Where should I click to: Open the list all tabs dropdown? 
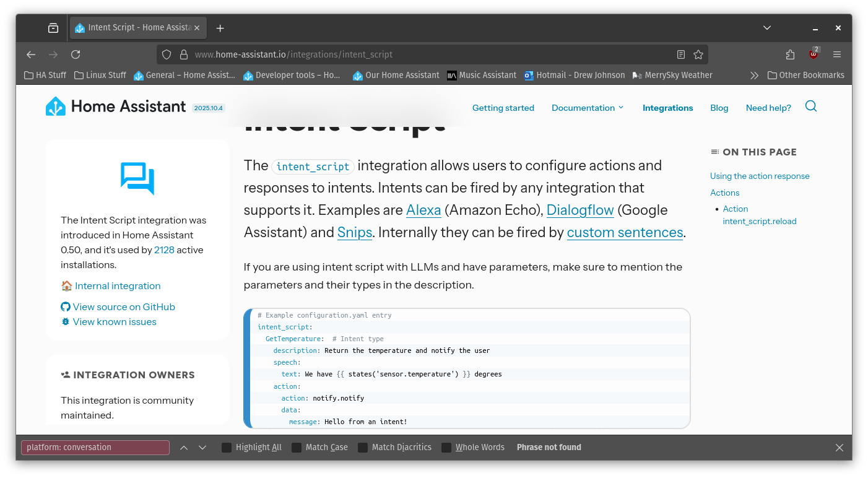coord(767,28)
